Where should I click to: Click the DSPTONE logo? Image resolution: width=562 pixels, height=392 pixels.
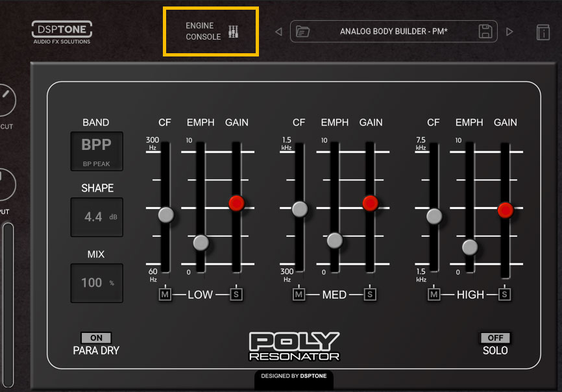click(62, 32)
